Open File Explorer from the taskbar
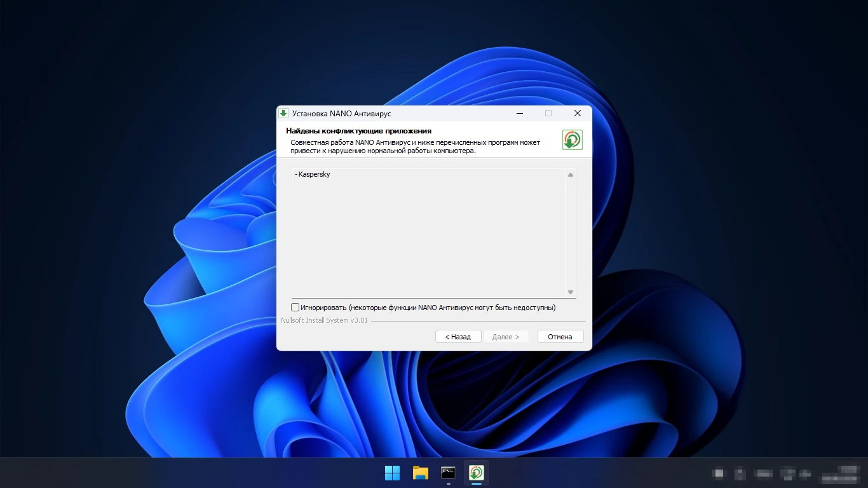868x488 pixels. point(420,473)
